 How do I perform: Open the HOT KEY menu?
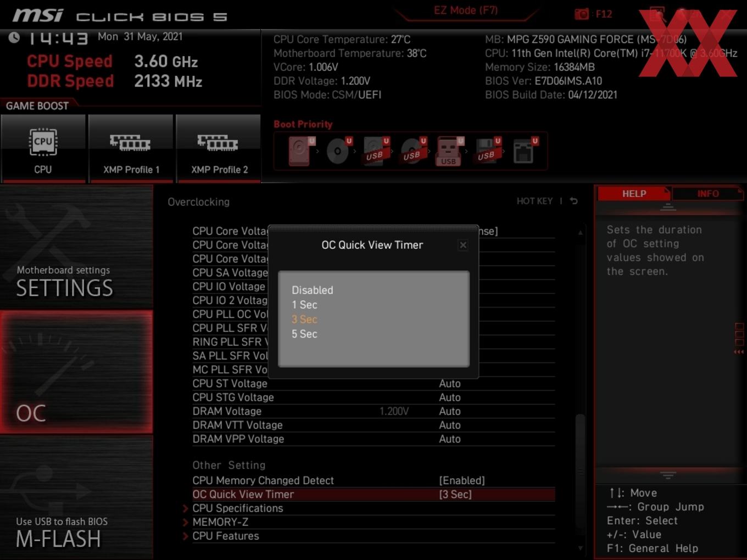534,201
